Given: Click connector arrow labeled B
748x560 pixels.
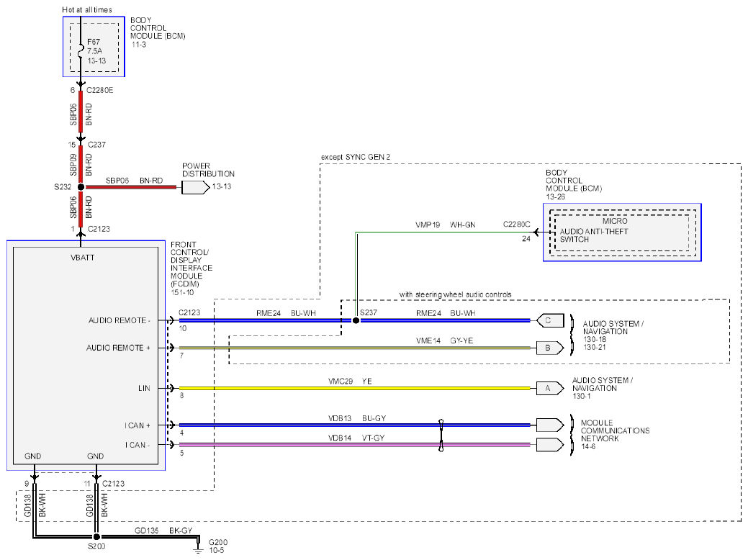Looking at the screenshot, I should pyautogui.click(x=550, y=348).
